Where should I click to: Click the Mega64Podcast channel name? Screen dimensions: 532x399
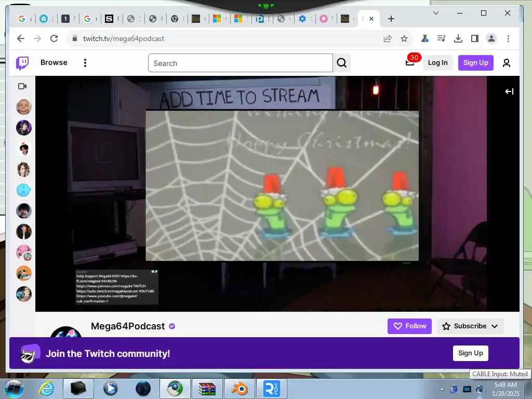[128, 326]
